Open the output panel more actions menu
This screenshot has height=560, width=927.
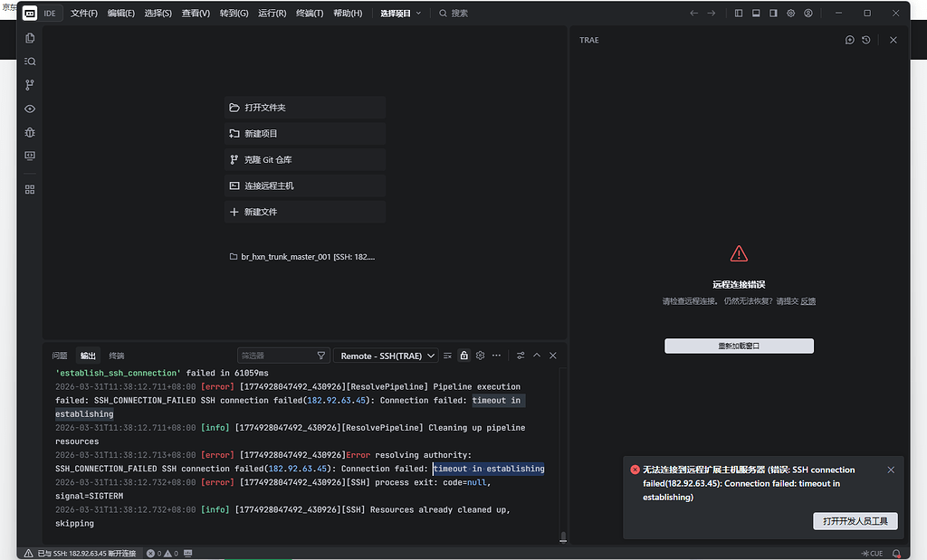(x=497, y=356)
